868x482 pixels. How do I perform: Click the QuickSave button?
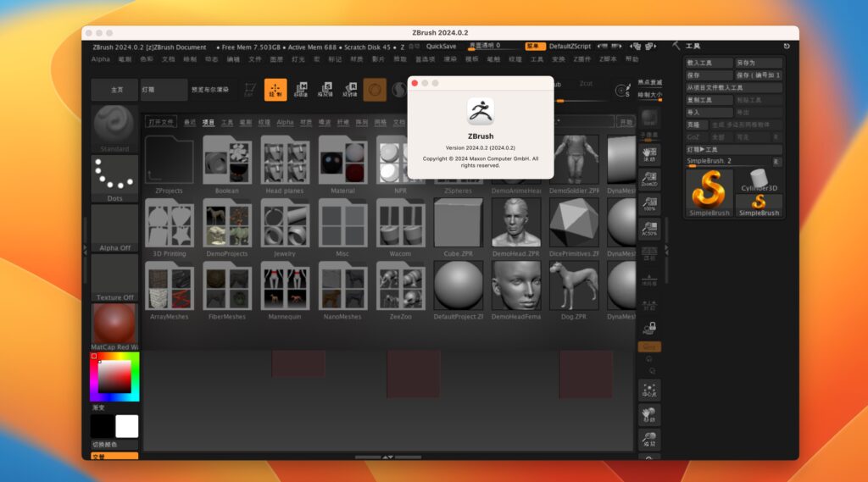click(x=441, y=47)
